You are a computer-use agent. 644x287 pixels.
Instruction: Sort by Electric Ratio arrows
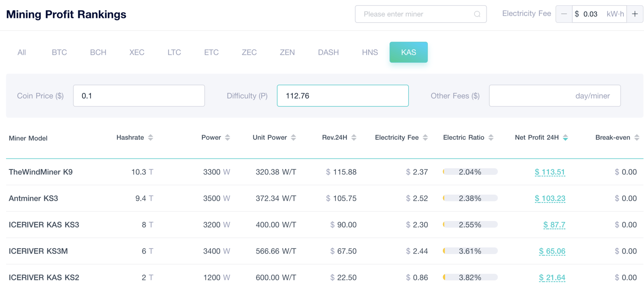(491, 137)
